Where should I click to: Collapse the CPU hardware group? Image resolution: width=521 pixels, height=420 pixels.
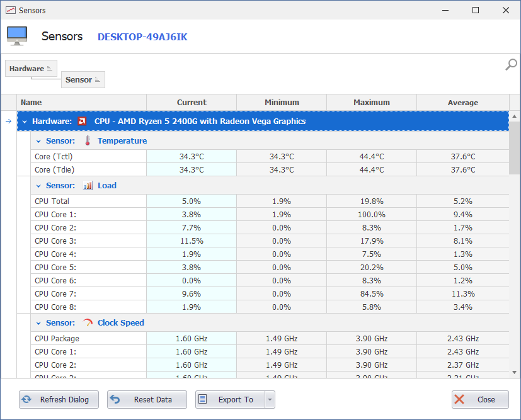(25, 122)
